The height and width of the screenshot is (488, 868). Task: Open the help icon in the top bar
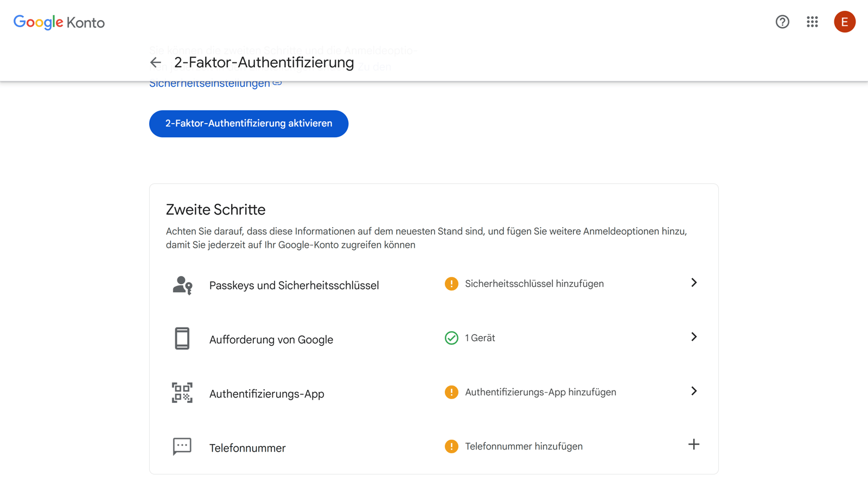pos(782,22)
